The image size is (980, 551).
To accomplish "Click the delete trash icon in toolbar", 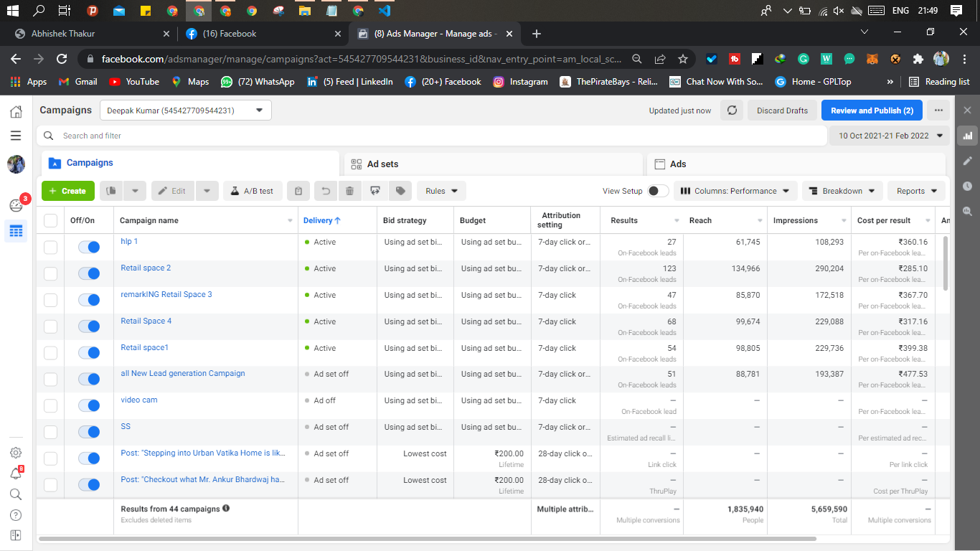I will tap(349, 191).
